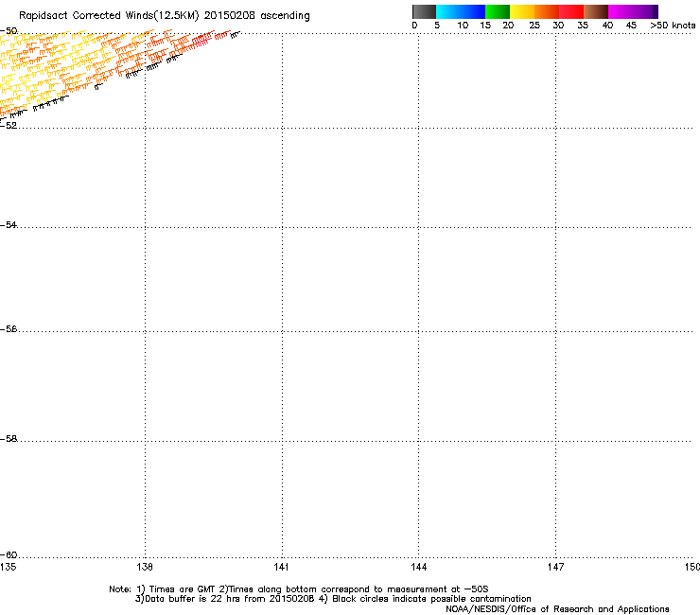The height and width of the screenshot is (615, 700).
Task: Select the orange 25-30 knots color band
Action: [547, 11]
